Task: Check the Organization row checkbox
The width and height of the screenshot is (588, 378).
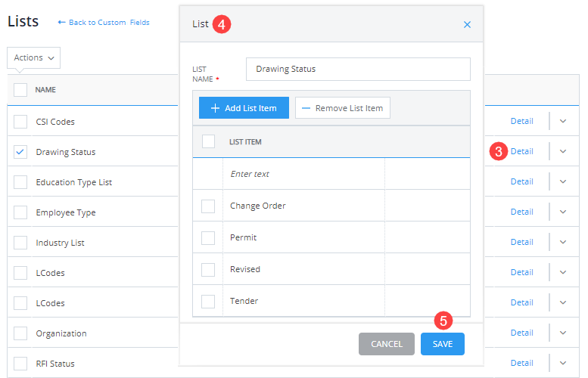Action: click(20, 333)
